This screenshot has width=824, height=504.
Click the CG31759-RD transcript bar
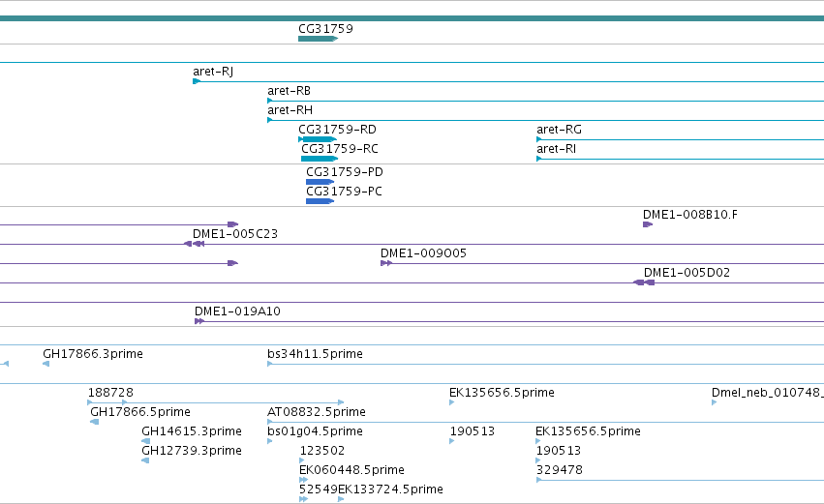318,139
